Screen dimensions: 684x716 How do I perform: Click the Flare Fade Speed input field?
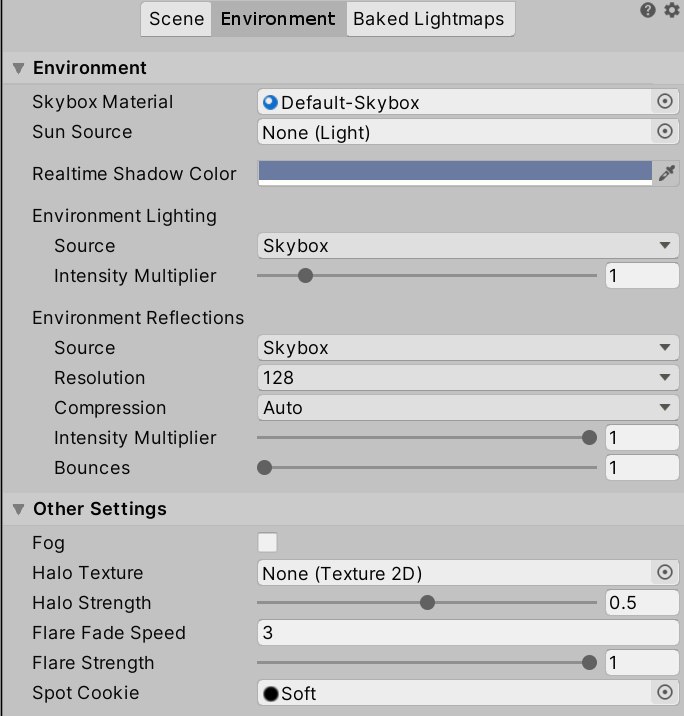click(x=468, y=632)
